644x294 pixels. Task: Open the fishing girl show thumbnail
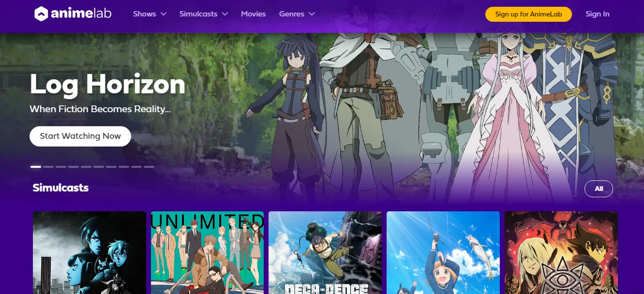point(443,252)
